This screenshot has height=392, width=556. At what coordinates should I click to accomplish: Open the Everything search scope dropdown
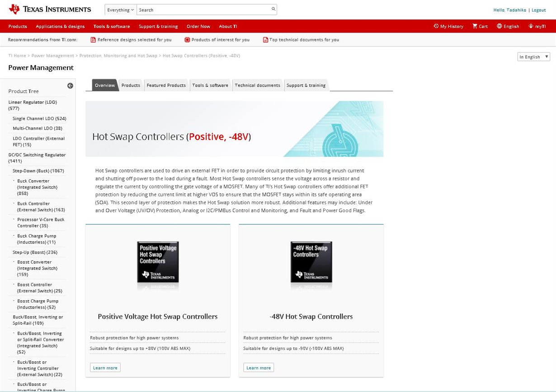point(121,9)
